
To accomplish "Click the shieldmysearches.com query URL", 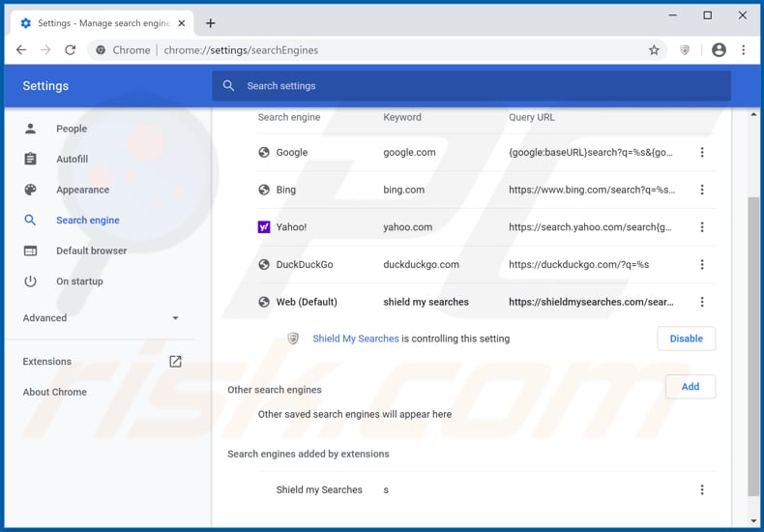I will [591, 302].
